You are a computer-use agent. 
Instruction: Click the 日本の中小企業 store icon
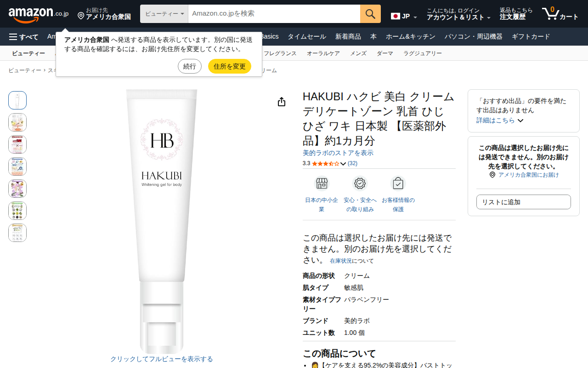322,184
